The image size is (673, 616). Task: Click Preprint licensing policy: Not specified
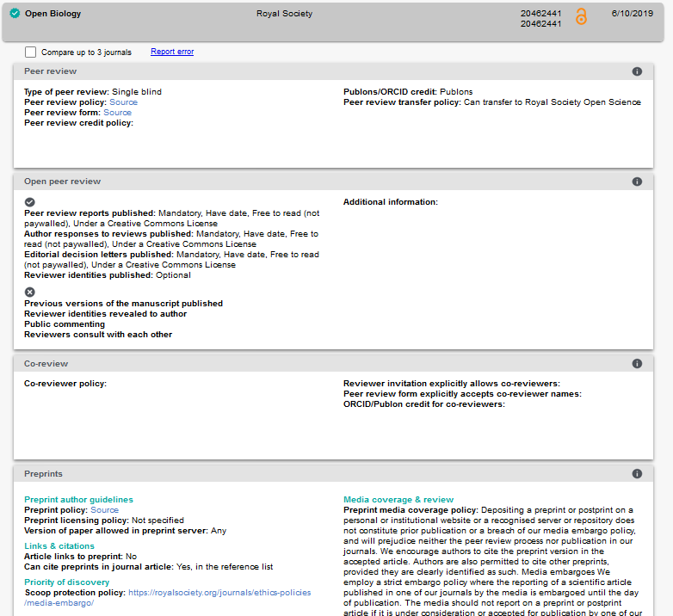(104, 520)
